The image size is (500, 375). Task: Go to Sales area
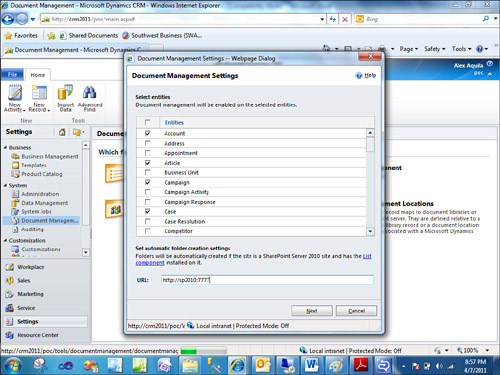click(23, 281)
